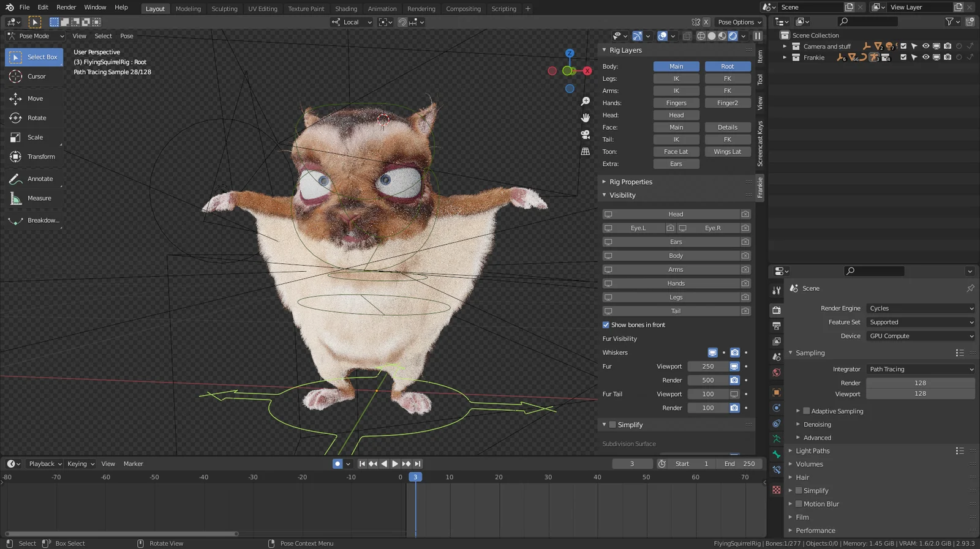Expand Light Paths panel

[812, 451]
